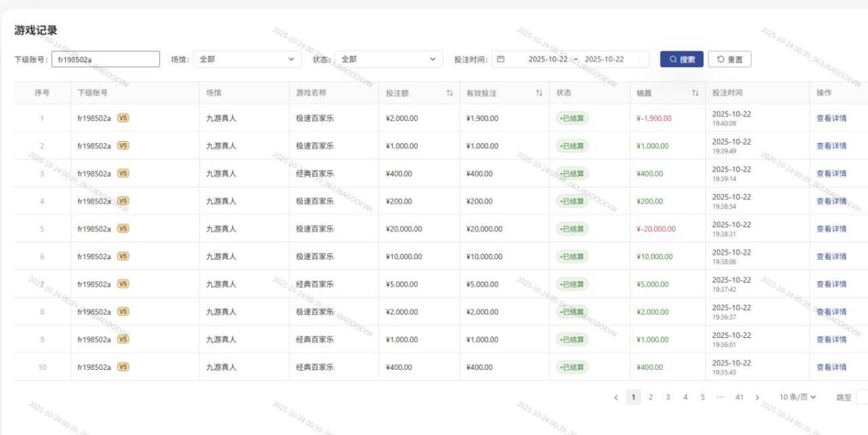Click the 2025-10-22 start date field

(x=550, y=59)
